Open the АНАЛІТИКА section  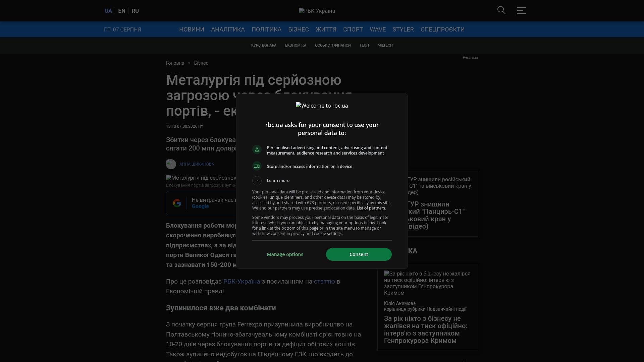(x=228, y=29)
